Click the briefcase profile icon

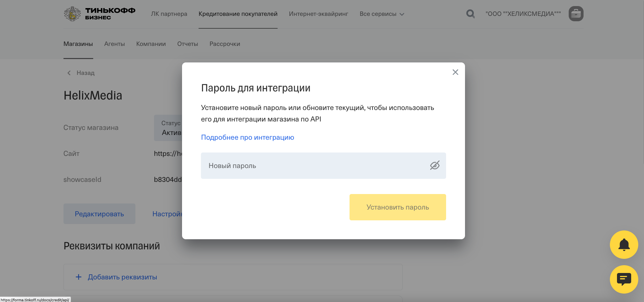[x=576, y=14]
